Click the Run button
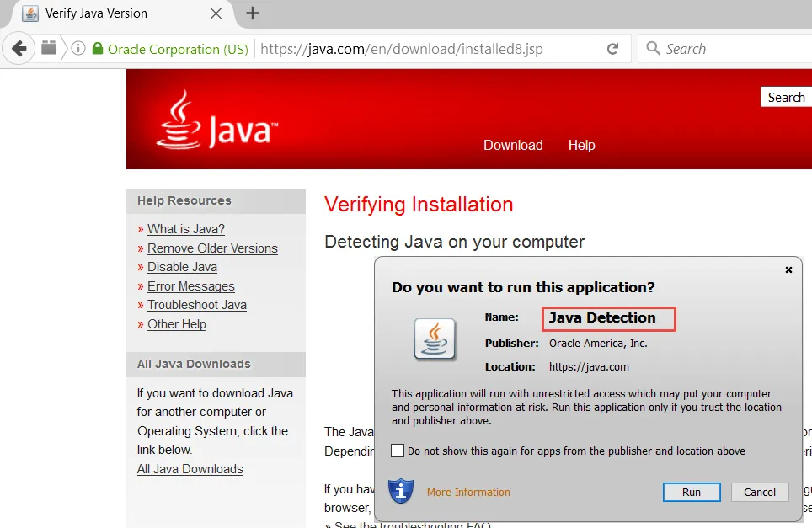Screen dimensions: 812x528 (692, 492)
